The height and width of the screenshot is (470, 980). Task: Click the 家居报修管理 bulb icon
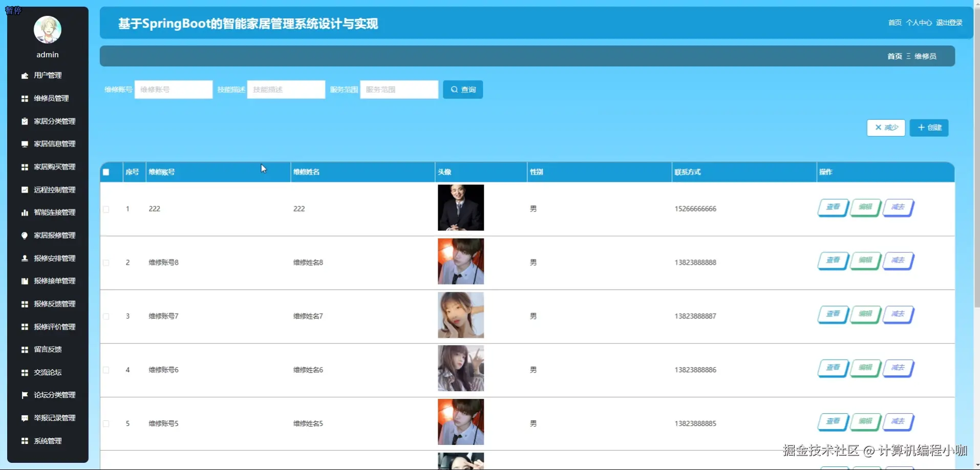coord(25,236)
